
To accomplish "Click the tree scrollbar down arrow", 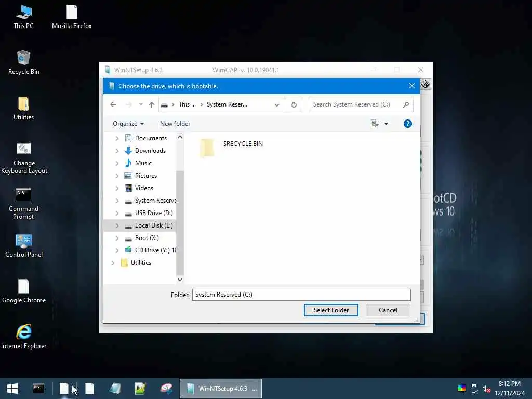I will point(180,280).
